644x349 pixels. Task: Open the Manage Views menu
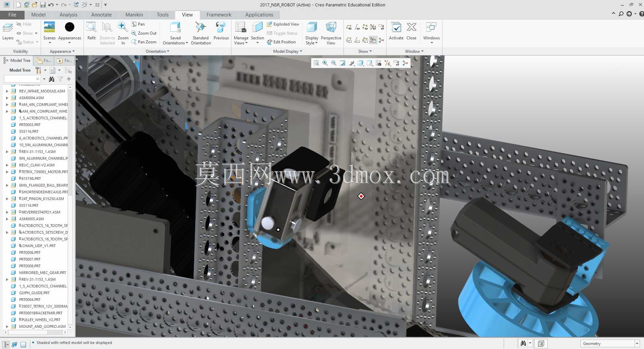pos(241,33)
